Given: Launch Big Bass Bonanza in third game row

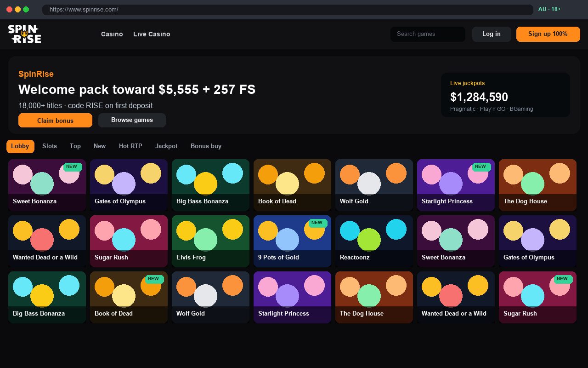Looking at the screenshot, I should pyautogui.click(x=47, y=297).
